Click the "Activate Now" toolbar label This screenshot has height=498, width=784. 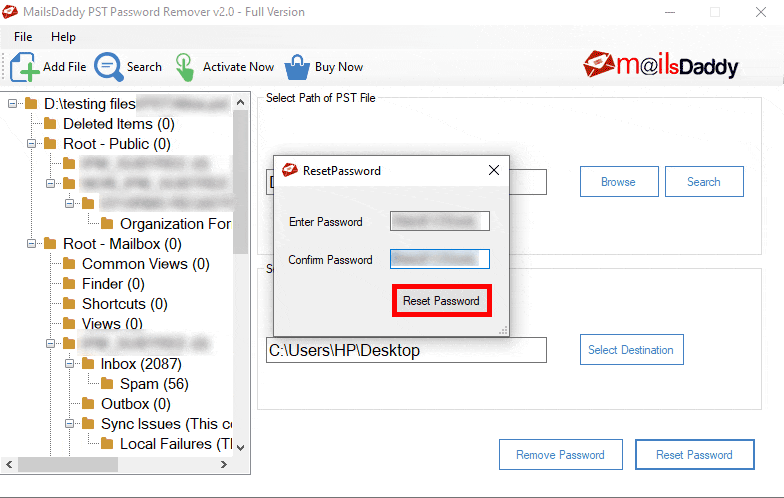[x=238, y=67]
